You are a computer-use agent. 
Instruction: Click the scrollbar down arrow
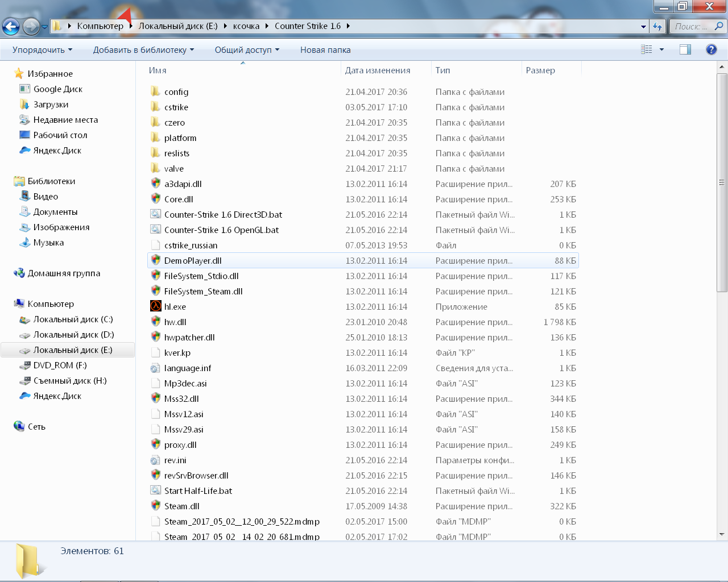pos(722,534)
